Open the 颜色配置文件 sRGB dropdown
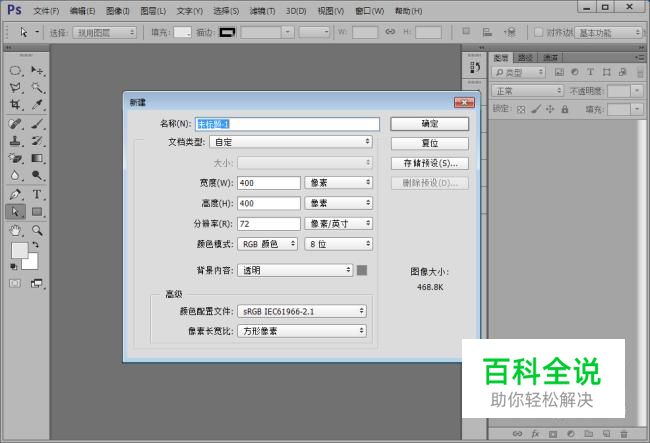 coord(302,311)
